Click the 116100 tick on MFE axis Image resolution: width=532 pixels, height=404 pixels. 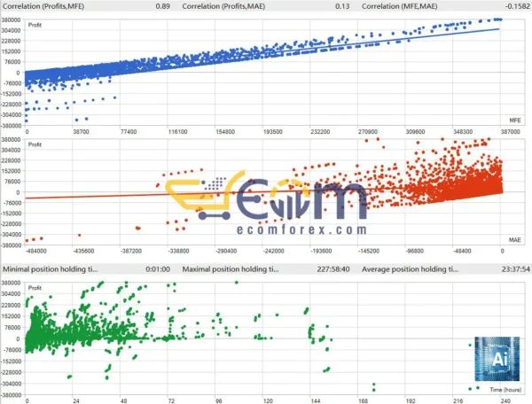pyautogui.click(x=177, y=131)
